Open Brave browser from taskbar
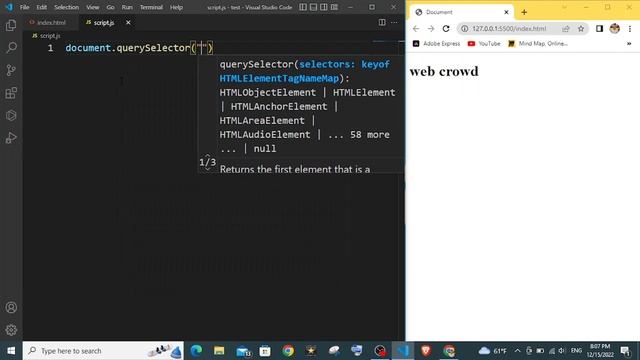The image size is (640, 360). (x=426, y=351)
